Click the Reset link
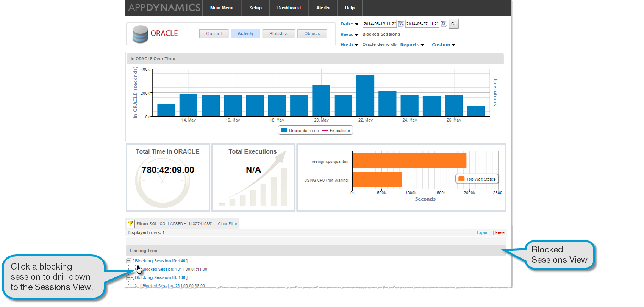This screenshot has width=644, height=307. tap(500, 232)
